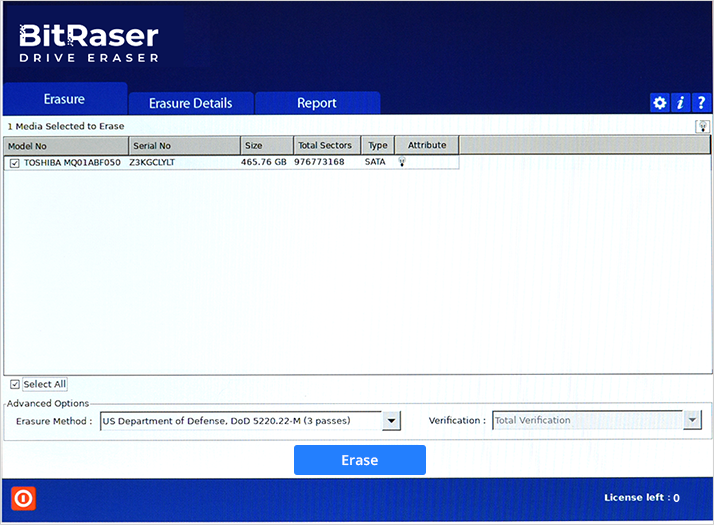Screen dimensions: 714x525
Task: Click the Select All label
Action: [45, 384]
